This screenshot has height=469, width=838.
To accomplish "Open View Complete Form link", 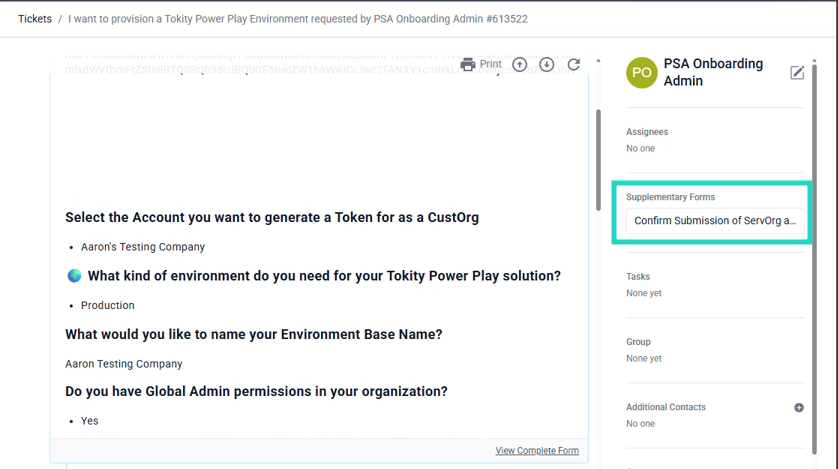I will [537, 451].
